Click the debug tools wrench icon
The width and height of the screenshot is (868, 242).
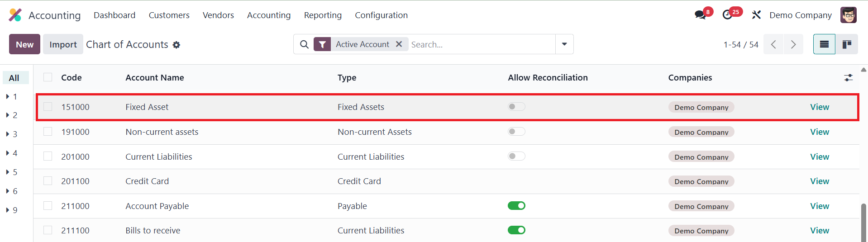756,15
